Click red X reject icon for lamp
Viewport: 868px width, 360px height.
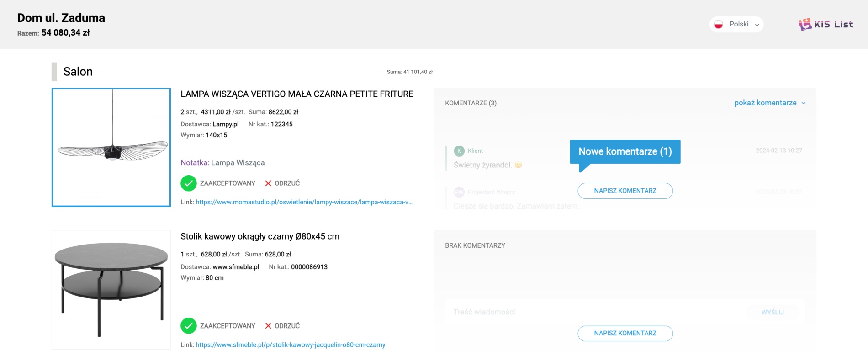[x=268, y=183]
